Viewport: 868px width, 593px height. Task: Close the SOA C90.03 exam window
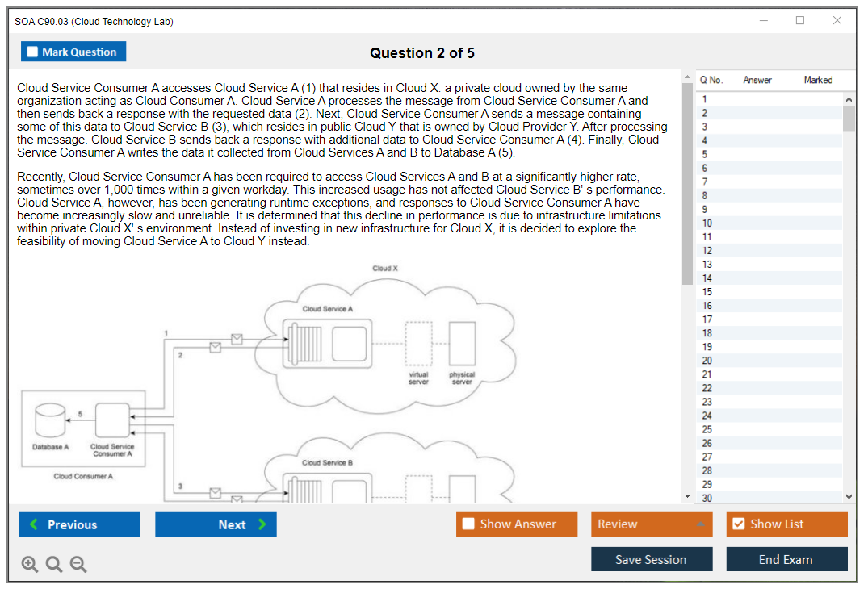click(837, 21)
